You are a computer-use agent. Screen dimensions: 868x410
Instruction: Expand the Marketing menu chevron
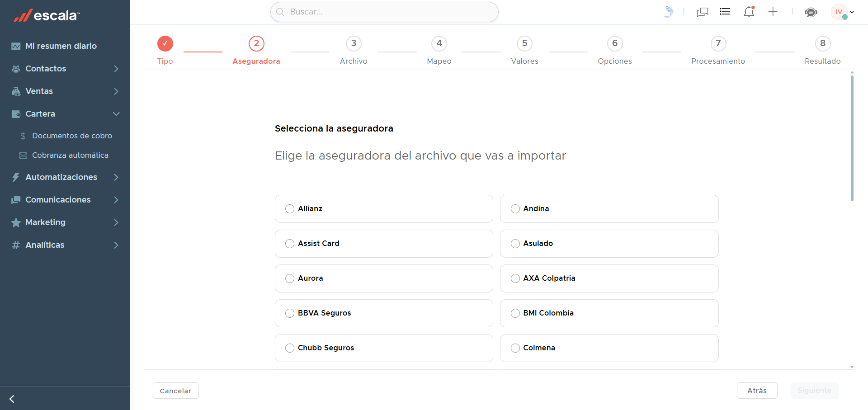116,222
